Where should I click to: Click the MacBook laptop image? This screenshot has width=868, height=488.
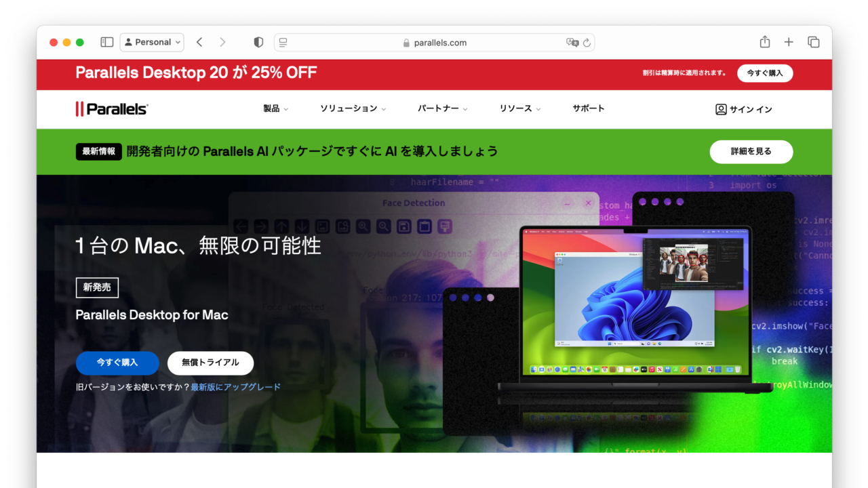(x=635, y=310)
